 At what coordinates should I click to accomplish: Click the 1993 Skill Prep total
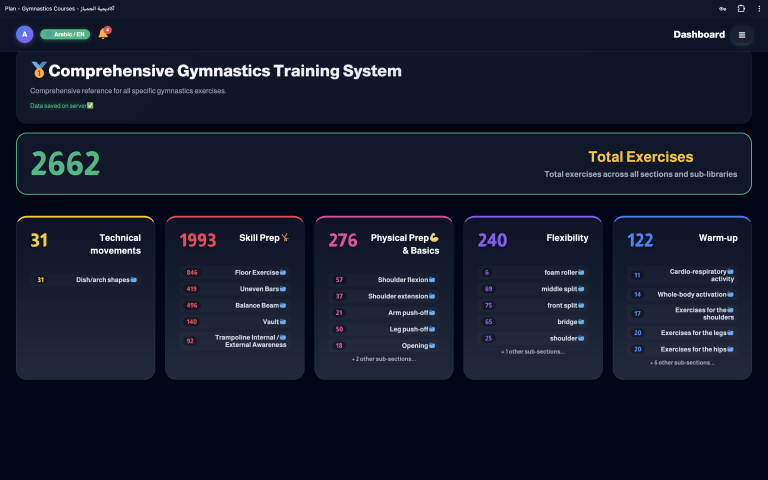198,240
